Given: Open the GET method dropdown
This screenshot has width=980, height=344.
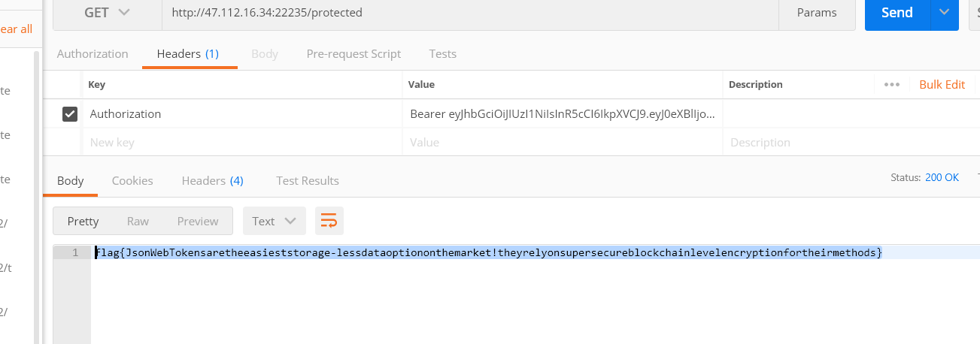Looking at the screenshot, I should [108, 13].
